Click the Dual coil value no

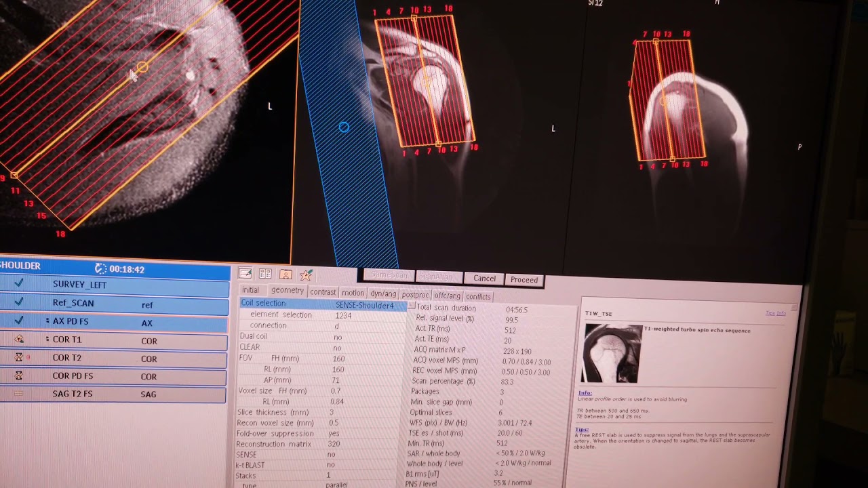pyautogui.click(x=338, y=337)
